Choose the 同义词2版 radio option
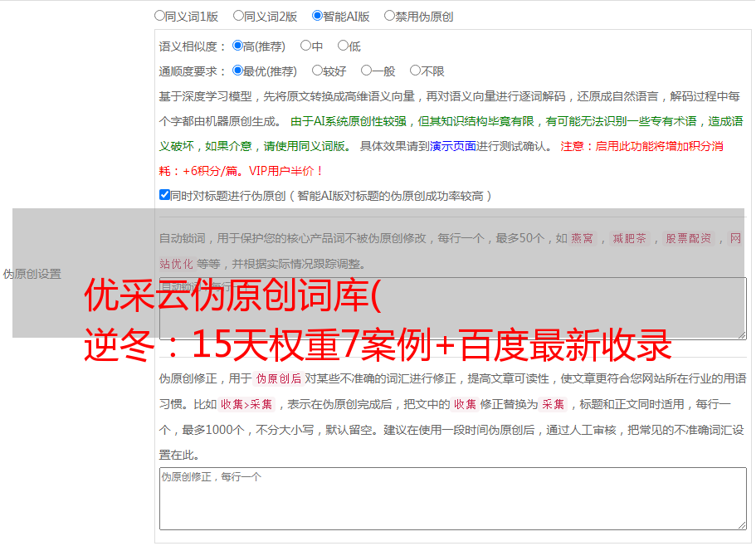 [x=238, y=16]
